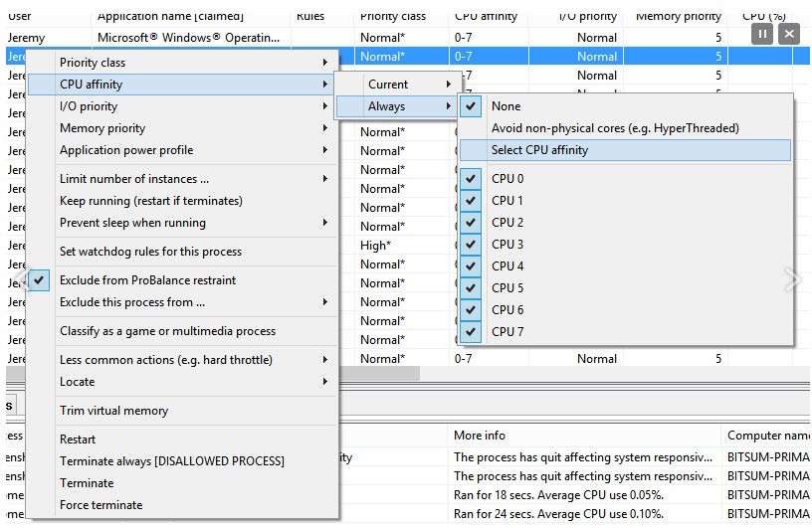
Task: Uncheck CPU 5 in affinity list
Action: pyautogui.click(x=471, y=287)
